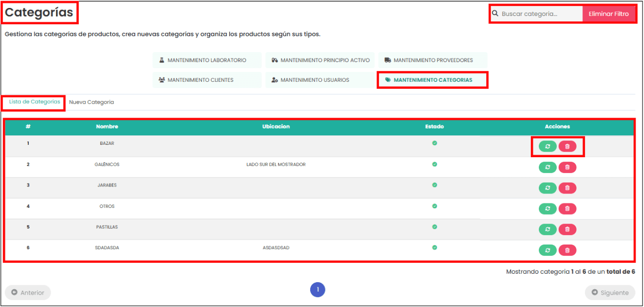This screenshot has height=307, width=644.
Task: Click the update icon for PASTILLAS
Action: point(547,230)
